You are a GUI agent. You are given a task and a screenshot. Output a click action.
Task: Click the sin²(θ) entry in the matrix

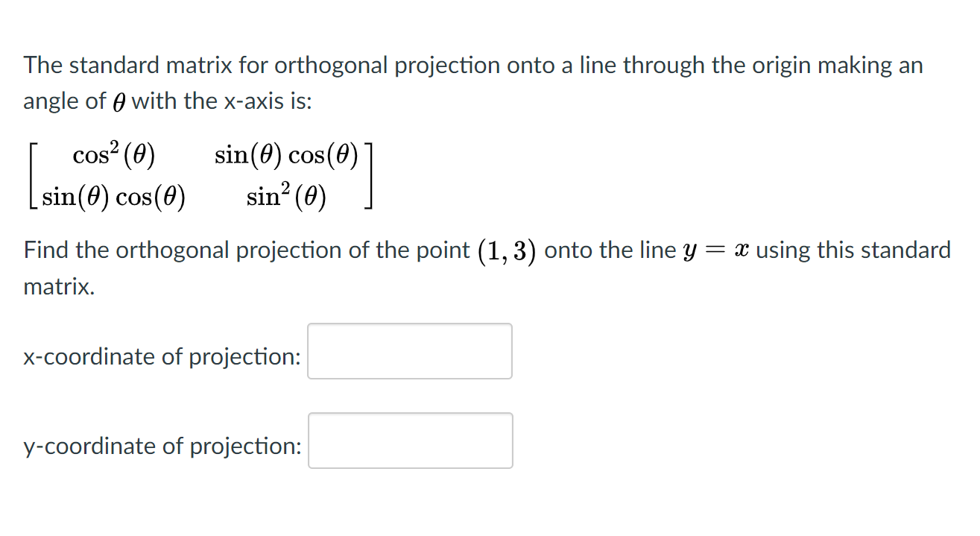pyautogui.click(x=285, y=196)
